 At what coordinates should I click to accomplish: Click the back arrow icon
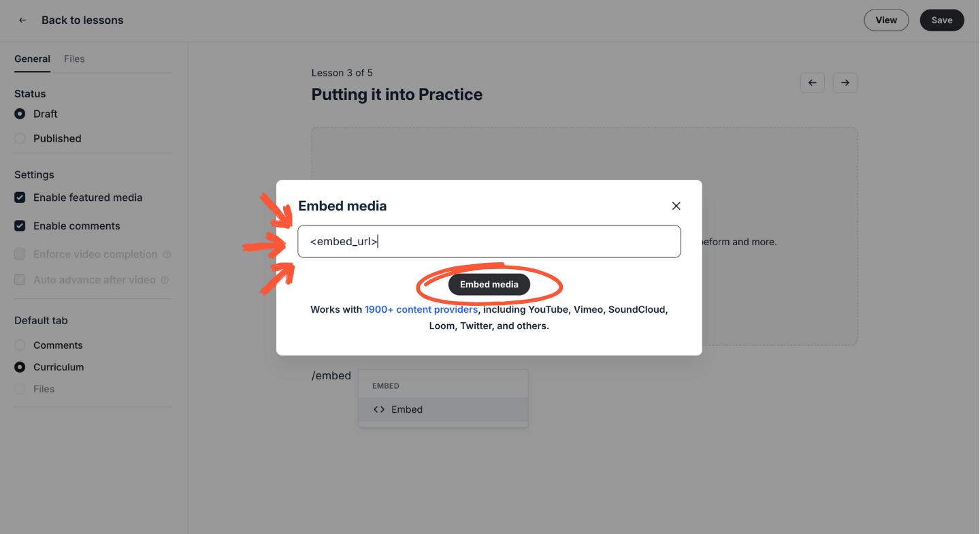pyautogui.click(x=22, y=20)
